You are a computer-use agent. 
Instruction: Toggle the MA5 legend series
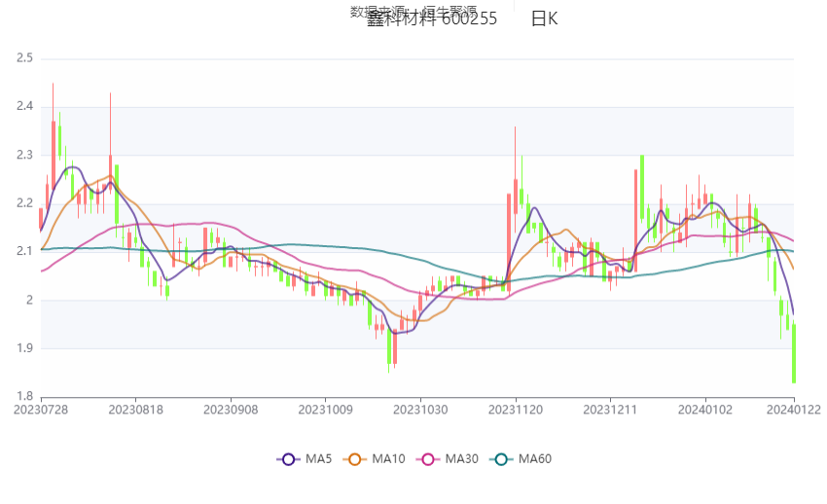pos(305,459)
